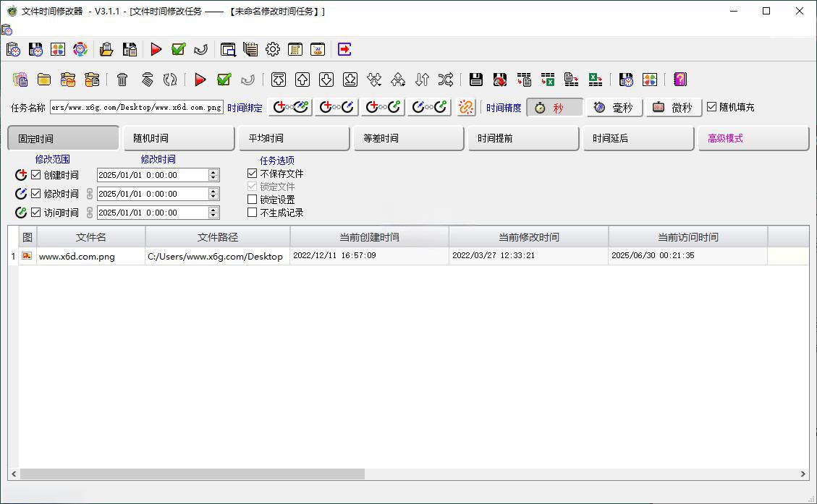Click the settings gear icon in top toolbar
The height and width of the screenshot is (504, 817).
273,49
